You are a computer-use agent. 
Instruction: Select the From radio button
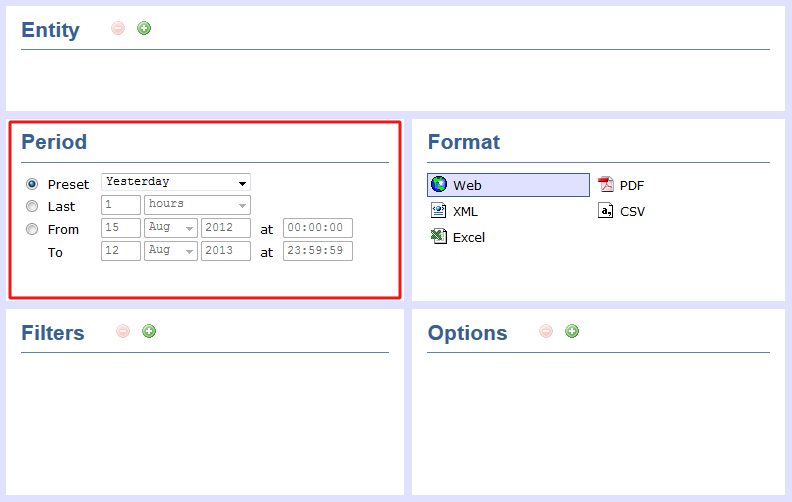[x=32, y=229]
